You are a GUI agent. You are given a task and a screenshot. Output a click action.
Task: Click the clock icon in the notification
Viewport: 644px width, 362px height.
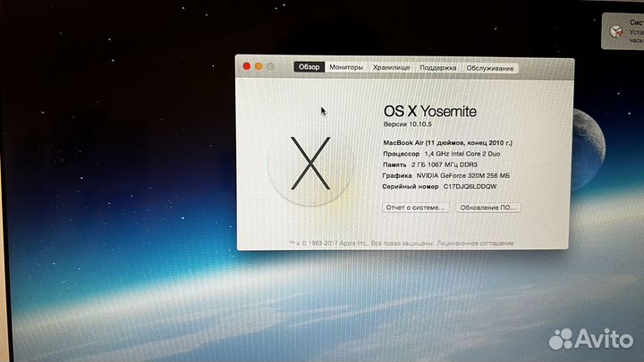click(615, 31)
